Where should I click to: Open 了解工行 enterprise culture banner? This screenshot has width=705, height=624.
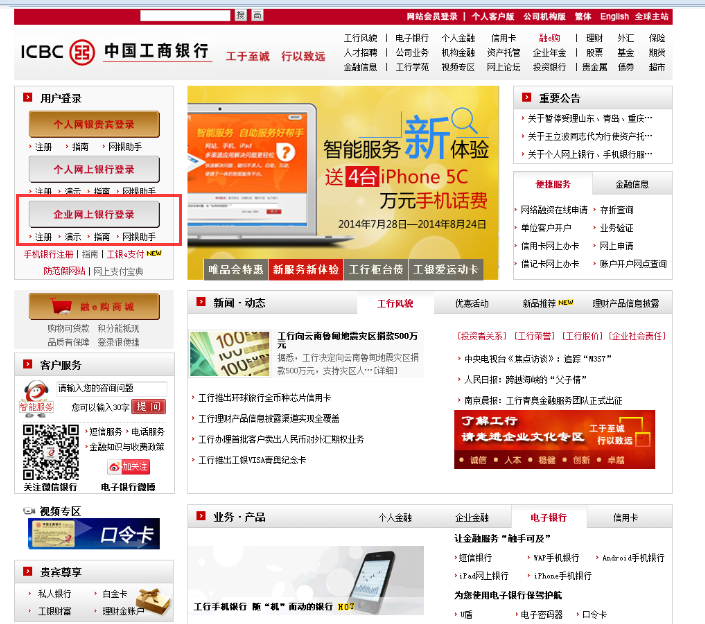click(554, 439)
